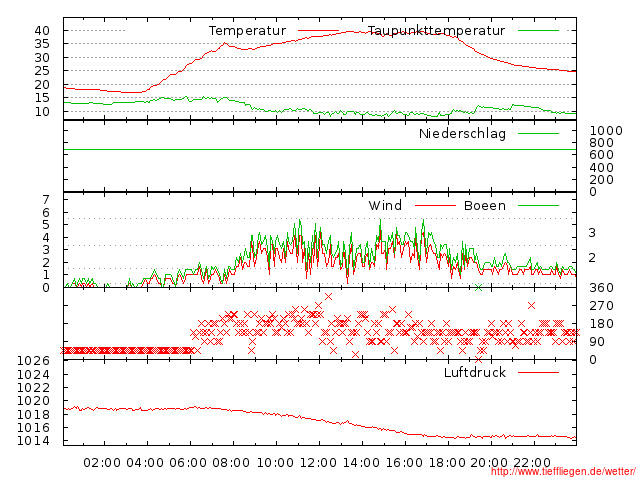The height and width of the screenshot is (480, 640).
Task: Click the 30 temperature axis value
Action: pyautogui.click(x=42, y=58)
